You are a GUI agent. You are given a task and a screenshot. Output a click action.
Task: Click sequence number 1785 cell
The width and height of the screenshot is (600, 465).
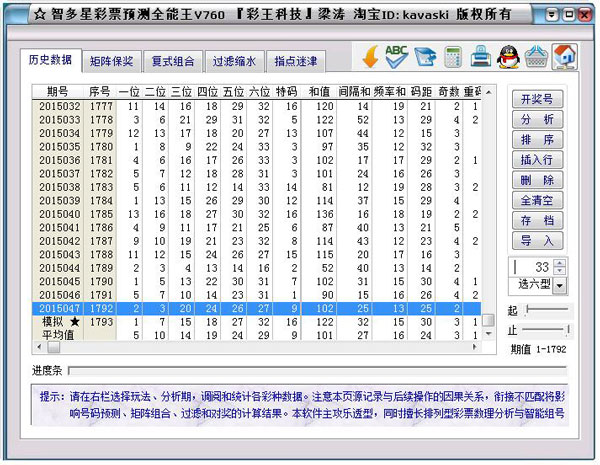click(x=101, y=214)
